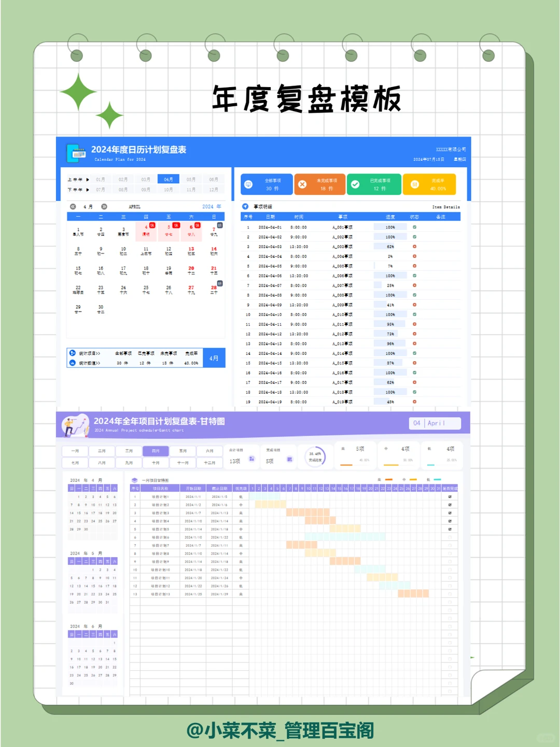Screen dimensions: 560x747
Task: Click the red X icon on 未完成事项 card
Action: pos(303,184)
